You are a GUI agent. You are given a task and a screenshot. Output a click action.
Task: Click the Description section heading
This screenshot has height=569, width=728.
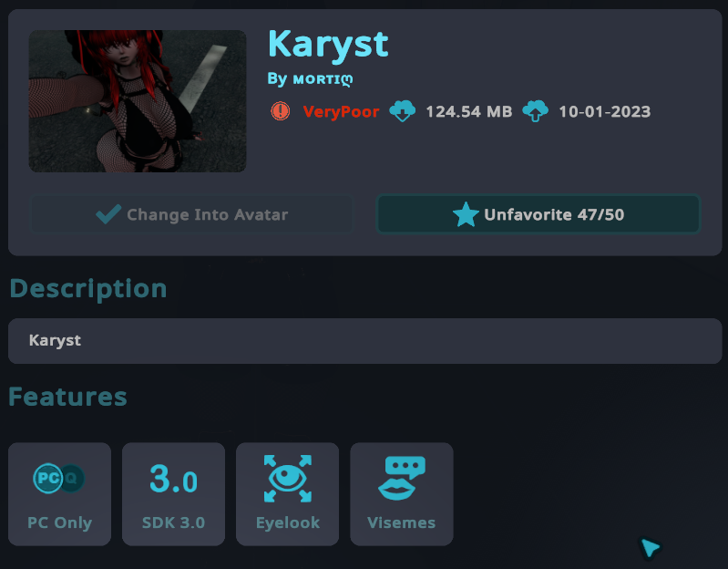point(88,289)
